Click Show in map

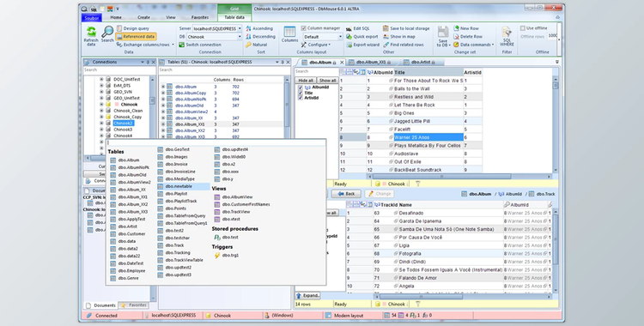(398, 37)
